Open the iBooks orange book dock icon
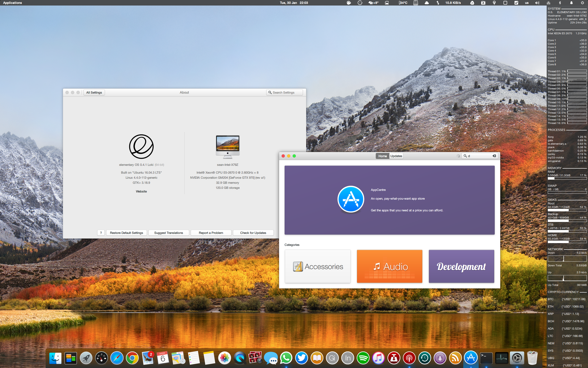Image resolution: width=588 pixels, height=368 pixels. point(317,358)
